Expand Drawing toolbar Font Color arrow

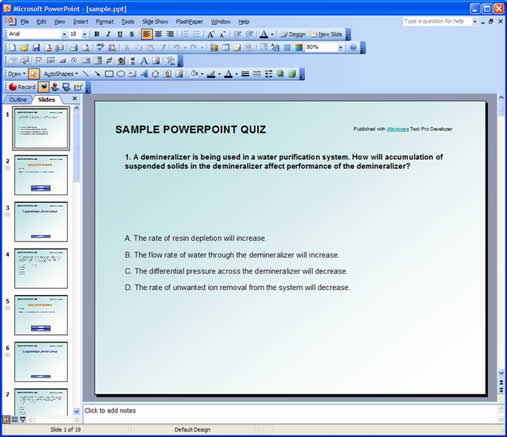click(236, 74)
